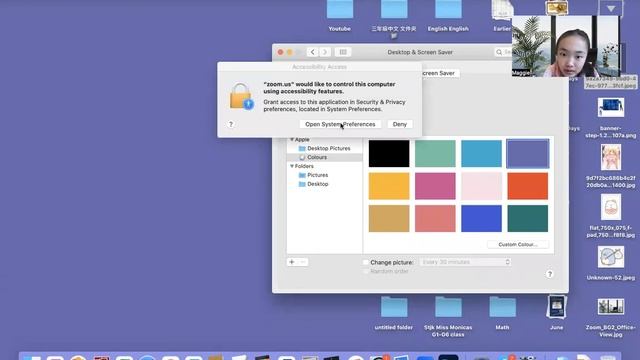Collapse the Folders section
This screenshot has height=360, width=640.
pos(292,166)
